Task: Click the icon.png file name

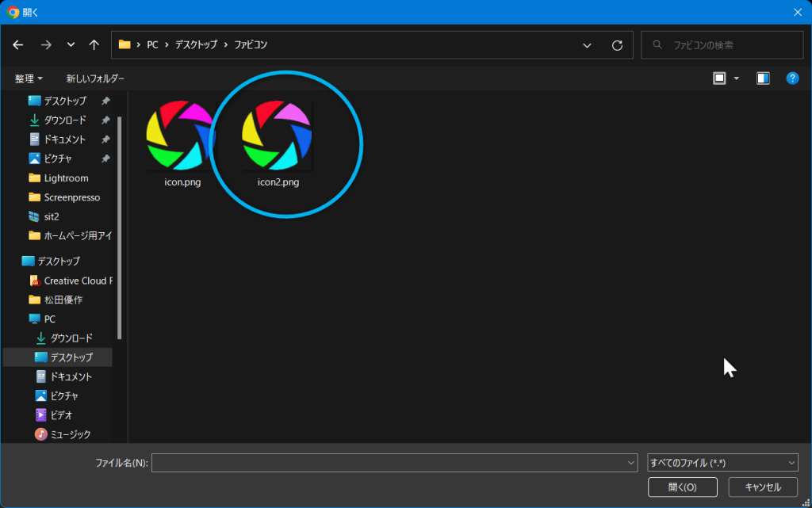Action: (x=182, y=182)
